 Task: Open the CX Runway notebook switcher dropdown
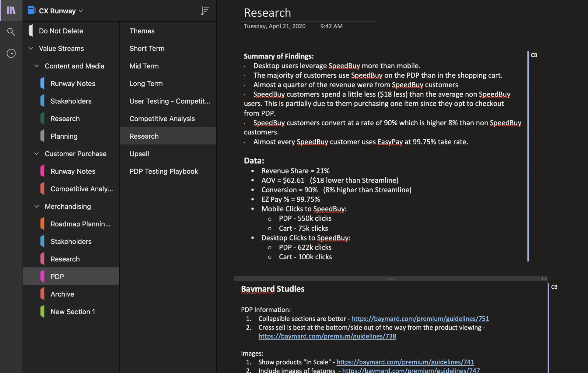pyautogui.click(x=81, y=11)
